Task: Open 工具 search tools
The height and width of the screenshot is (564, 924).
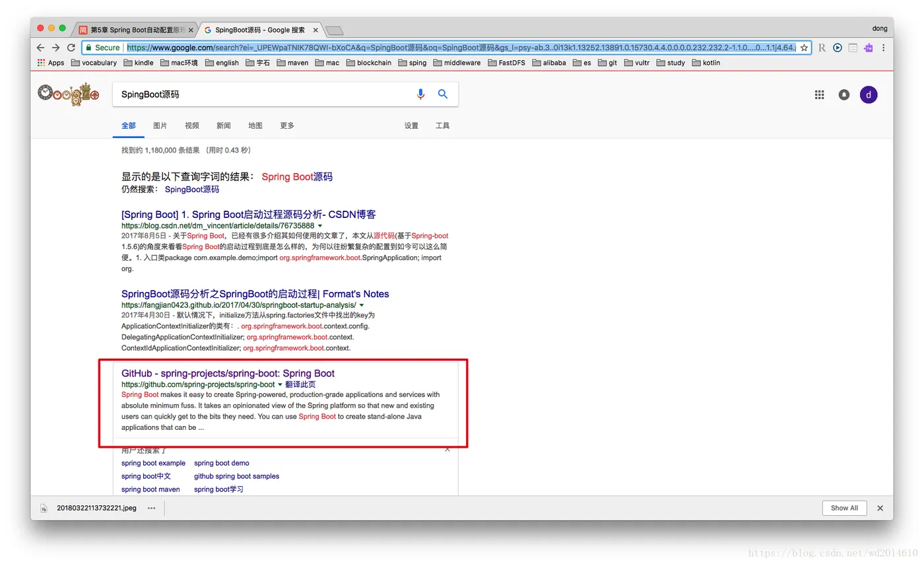Action: [x=443, y=125]
